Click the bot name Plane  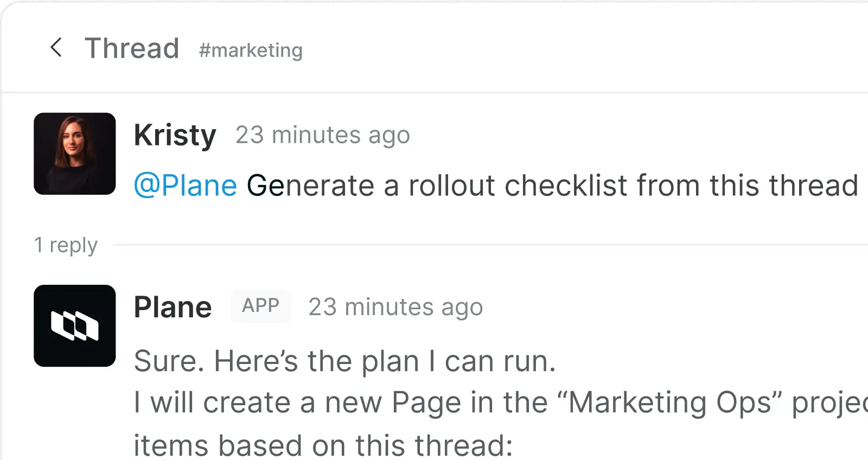[173, 306]
